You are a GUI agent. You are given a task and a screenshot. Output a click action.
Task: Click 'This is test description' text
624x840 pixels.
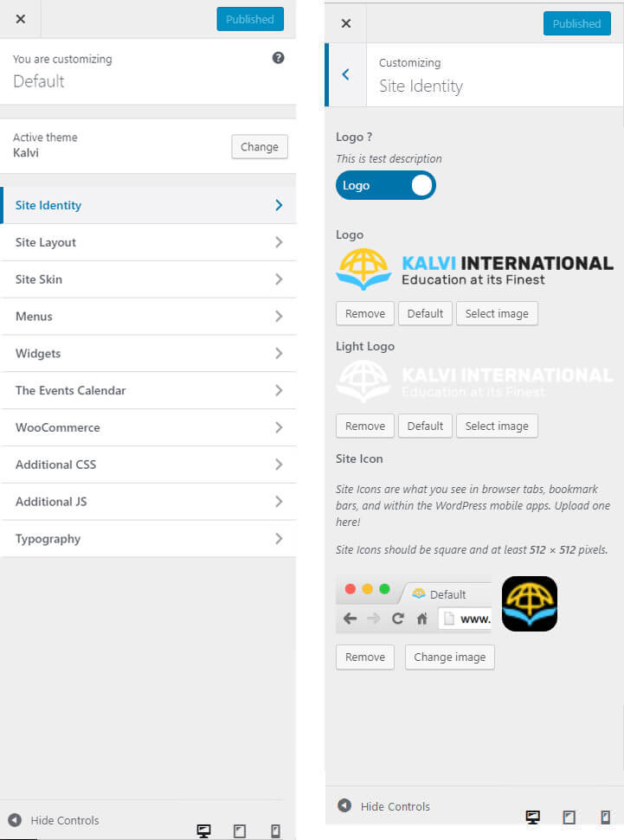coord(389,158)
